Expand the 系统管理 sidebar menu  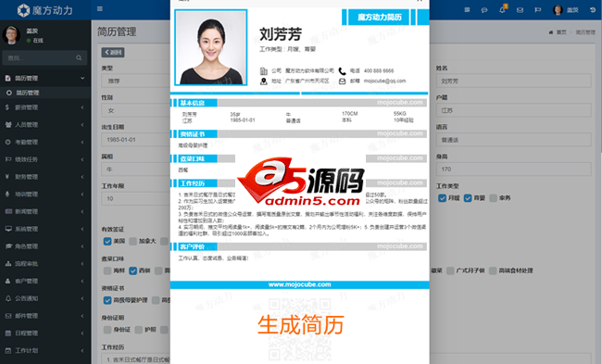(x=45, y=229)
